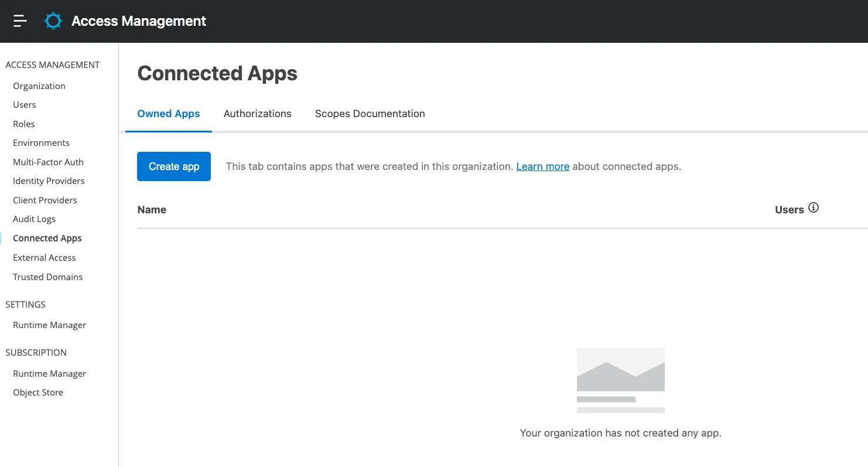Screen dimensions: 868x467
Task: Click the Users column info icon
Action: pyautogui.click(x=813, y=208)
